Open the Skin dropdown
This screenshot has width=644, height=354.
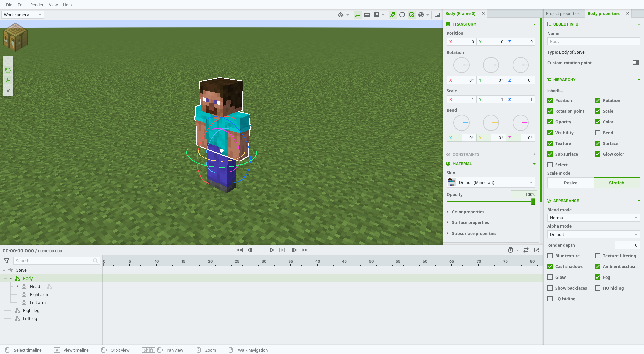point(491,182)
